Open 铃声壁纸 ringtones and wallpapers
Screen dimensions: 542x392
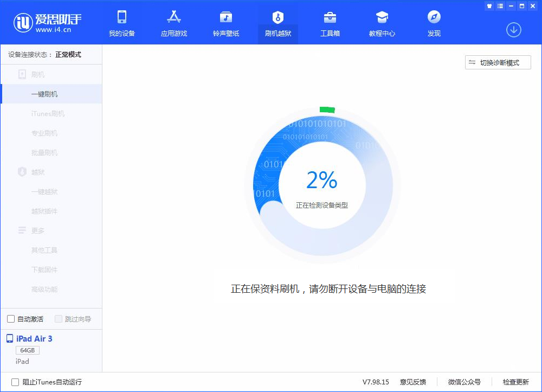pyautogui.click(x=225, y=23)
